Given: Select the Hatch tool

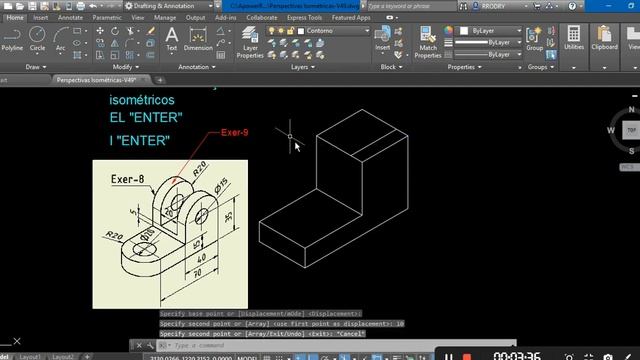Looking at the screenshot, I should coord(77,55).
